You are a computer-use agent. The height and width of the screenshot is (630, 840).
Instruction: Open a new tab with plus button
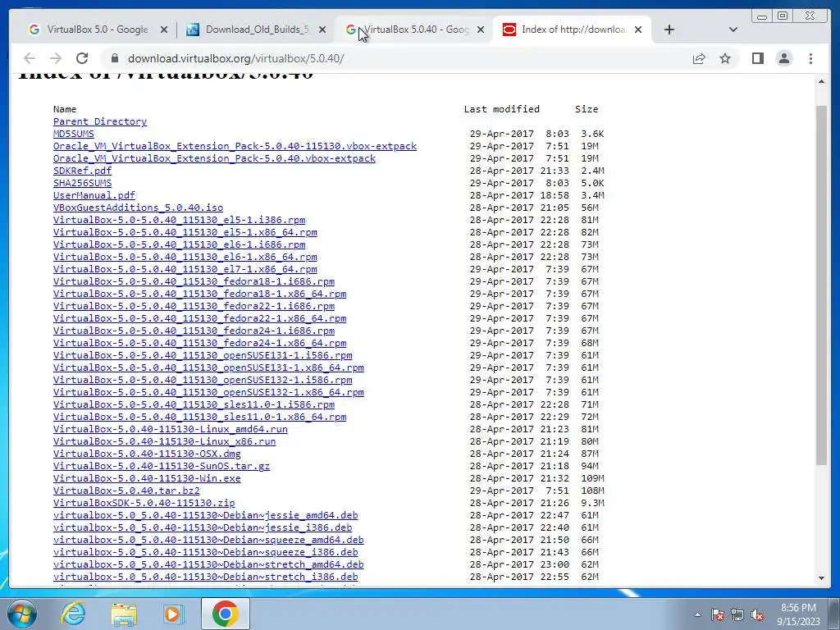[x=669, y=30]
